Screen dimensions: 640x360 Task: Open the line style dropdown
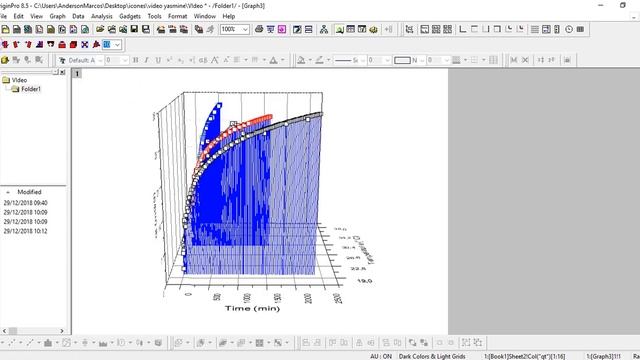(362, 60)
